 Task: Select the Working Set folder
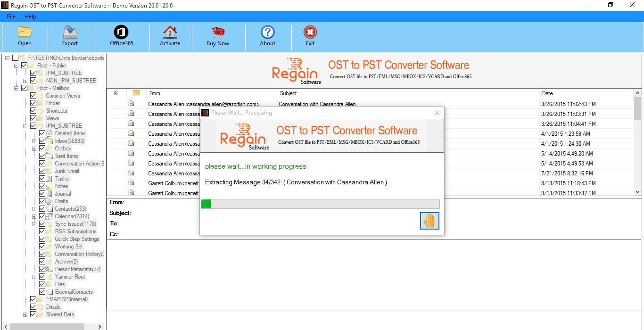coord(69,247)
